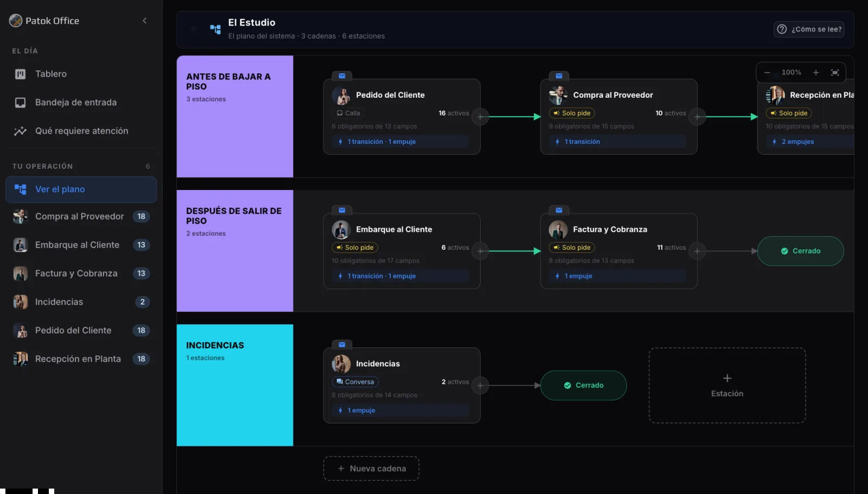Click the Cerrado node after Incidencias
This screenshot has height=494, width=868.
pos(584,385)
